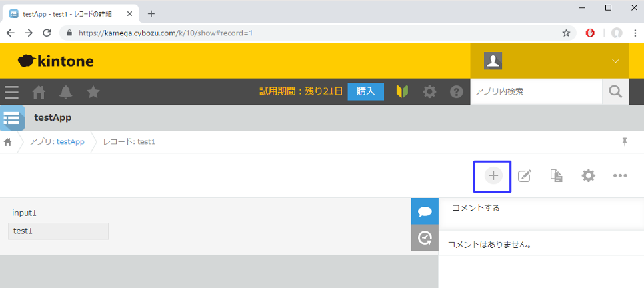
Task: Open app settings gear in record toolbar
Action: click(x=589, y=176)
